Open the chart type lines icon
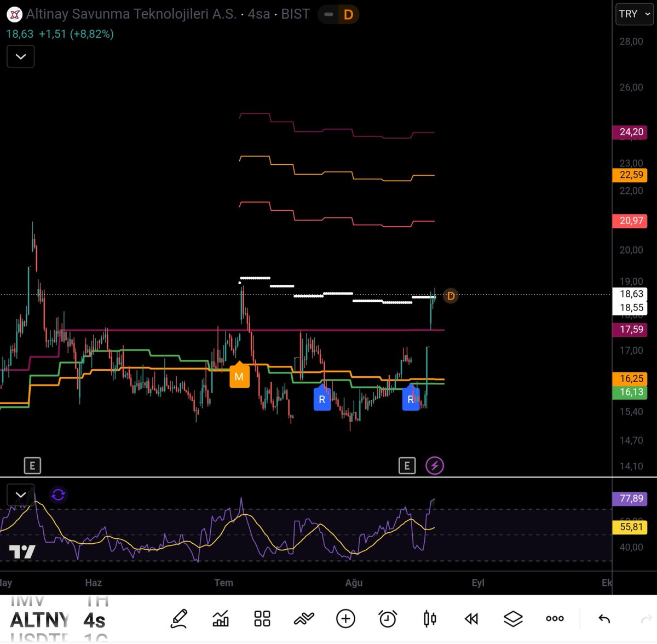Screen dimensions: 657x644 click(304, 619)
